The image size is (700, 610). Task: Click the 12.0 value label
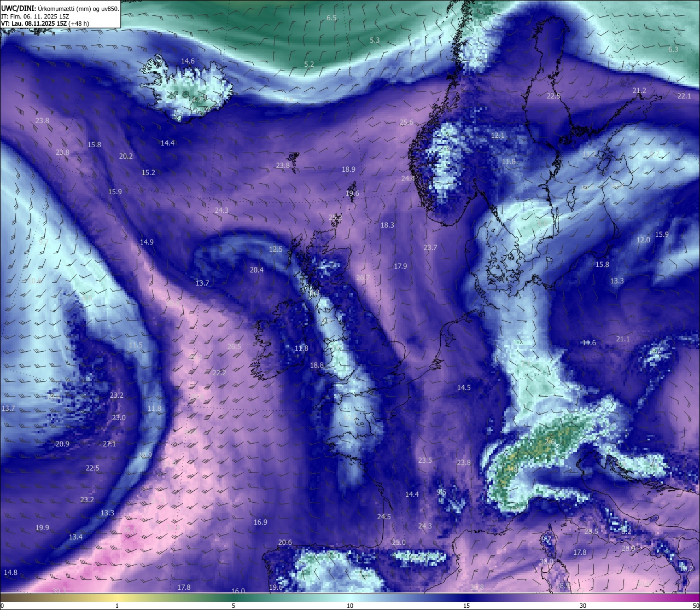[x=643, y=240]
